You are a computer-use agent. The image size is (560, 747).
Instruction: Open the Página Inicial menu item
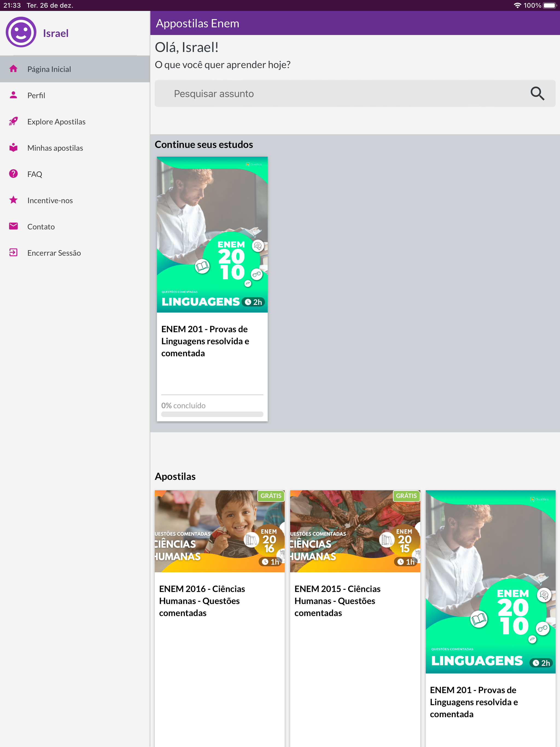click(x=75, y=69)
